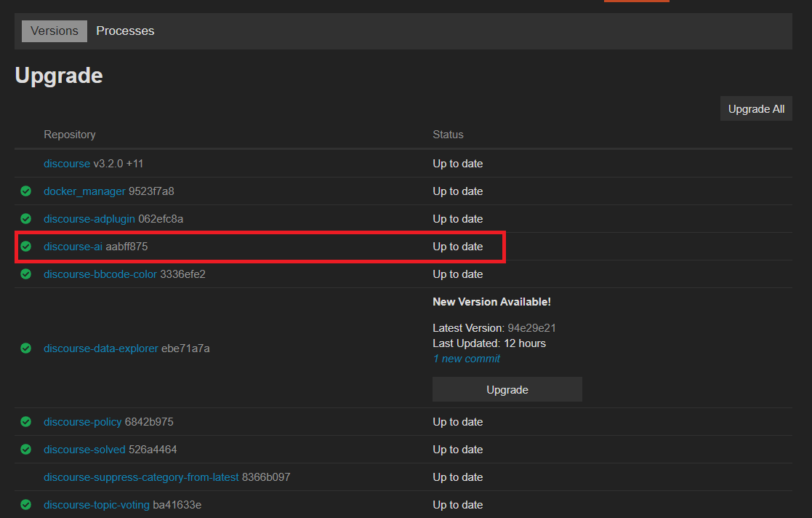Open the discourse-policy repository link

(x=82, y=422)
